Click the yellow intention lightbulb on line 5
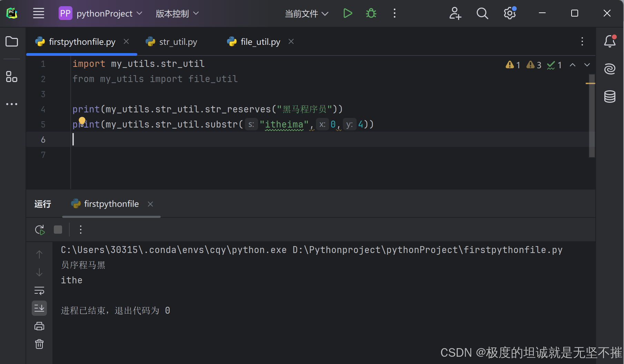 [x=82, y=120]
